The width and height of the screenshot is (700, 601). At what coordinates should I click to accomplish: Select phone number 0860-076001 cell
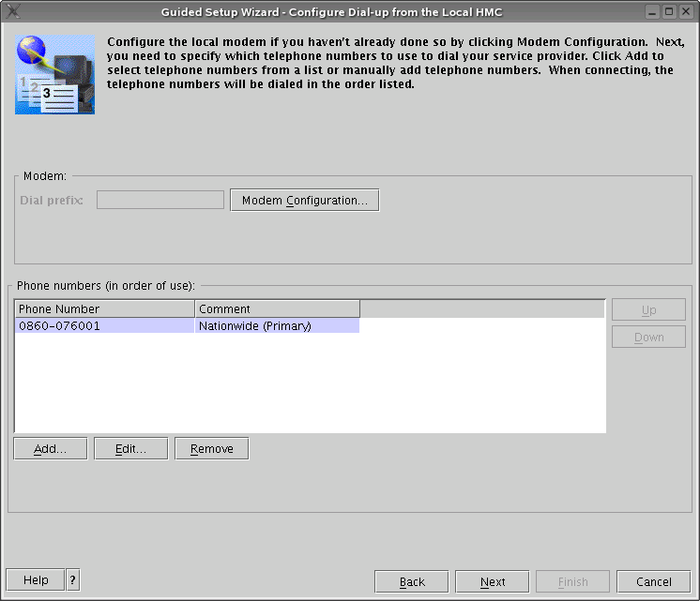coord(105,325)
